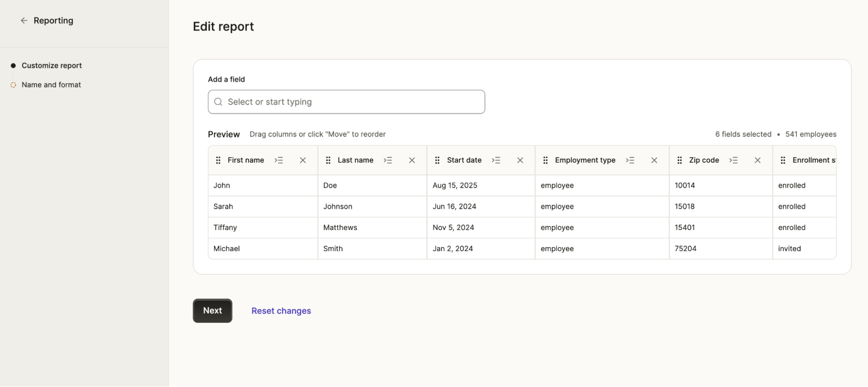Click the cell Sarah
This screenshot has height=387, width=868.
263,207
